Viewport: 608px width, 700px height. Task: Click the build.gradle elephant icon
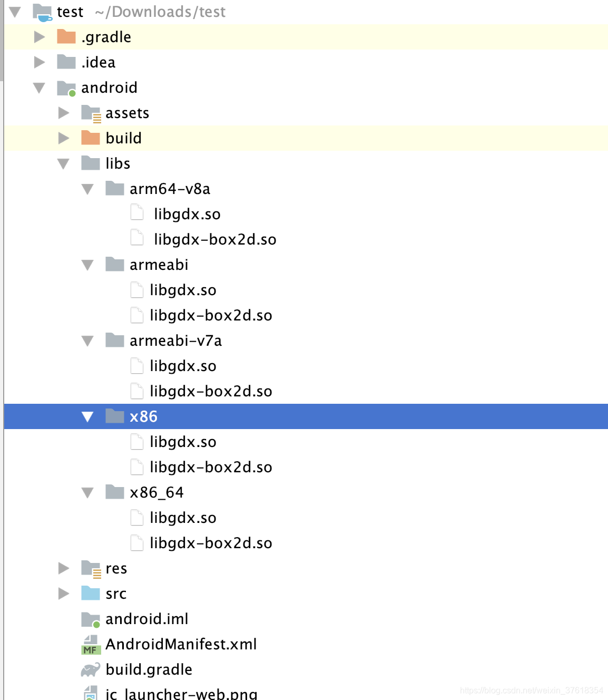tap(90, 669)
